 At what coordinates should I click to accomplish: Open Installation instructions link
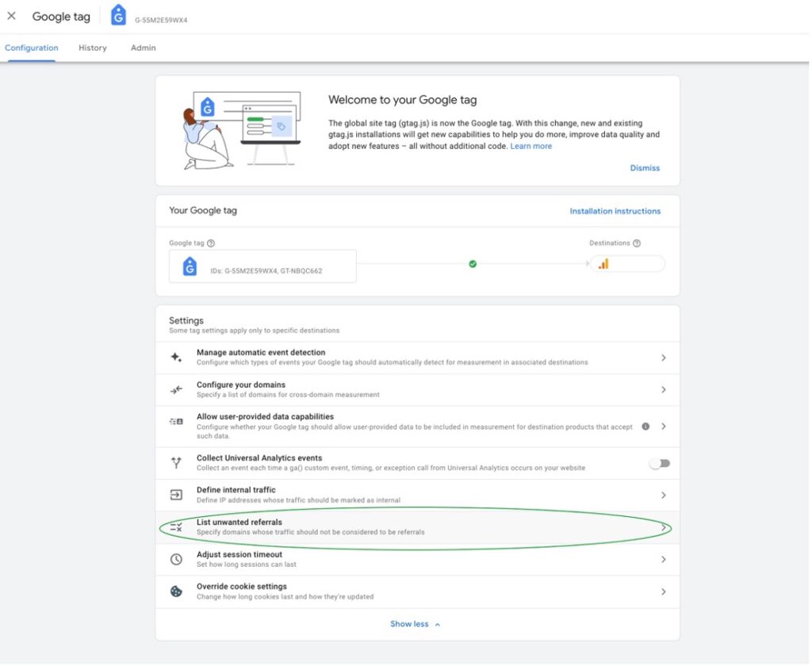615,211
